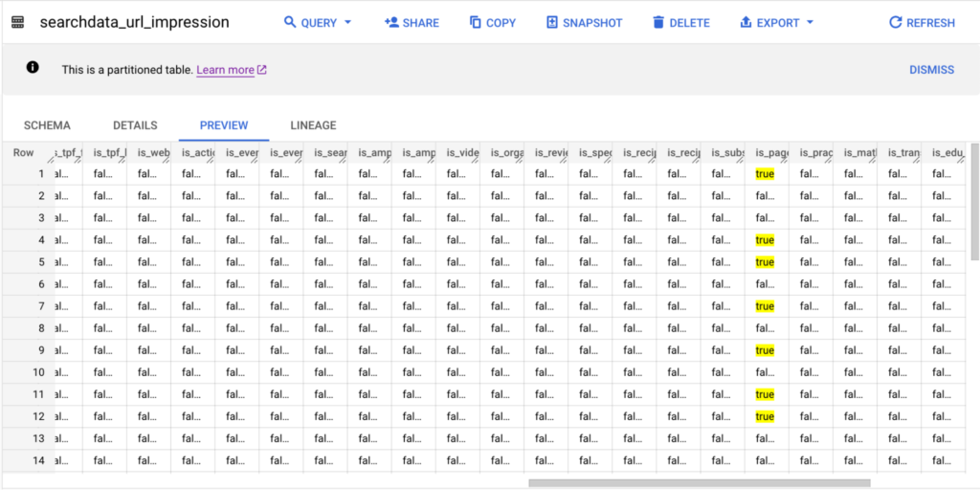980x490 pixels.
Task: Open the LINEAGE tab
Action: point(313,125)
